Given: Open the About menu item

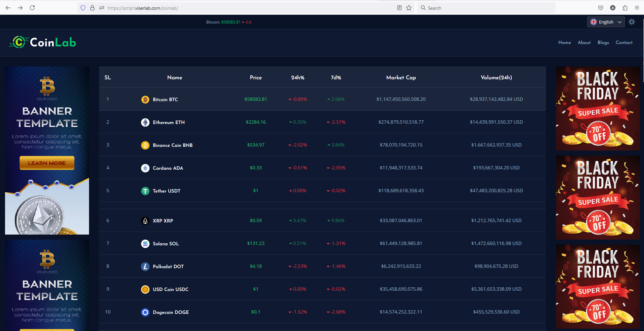Looking at the screenshot, I should pos(584,43).
